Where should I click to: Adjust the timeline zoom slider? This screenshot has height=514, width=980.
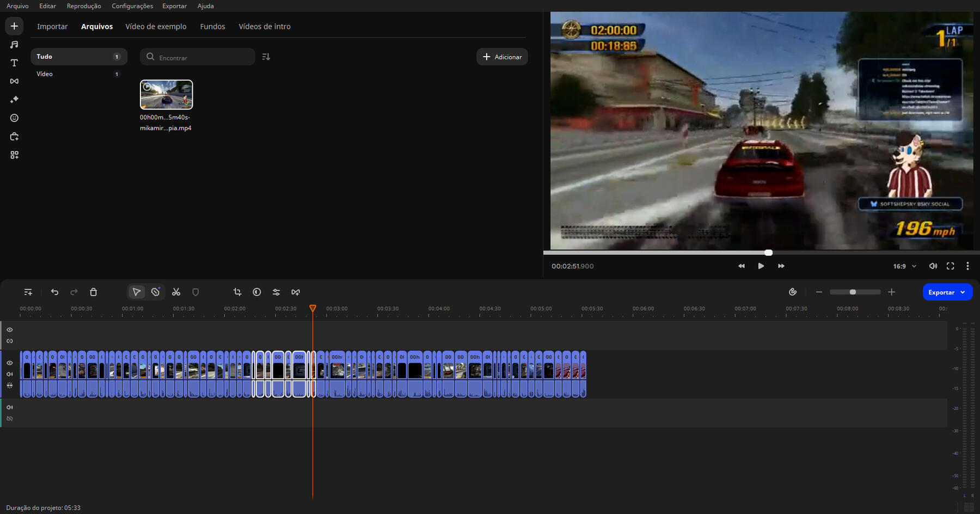coord(853,292)
